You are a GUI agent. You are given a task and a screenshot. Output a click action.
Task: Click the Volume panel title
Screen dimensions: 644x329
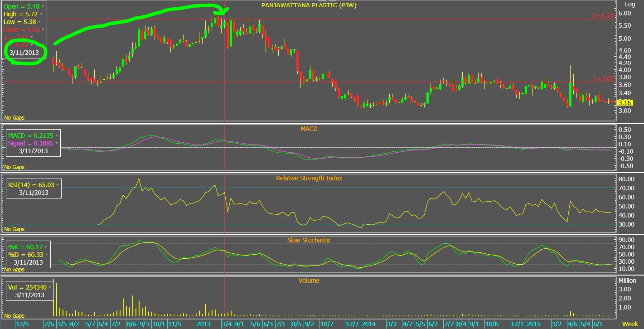309,281
